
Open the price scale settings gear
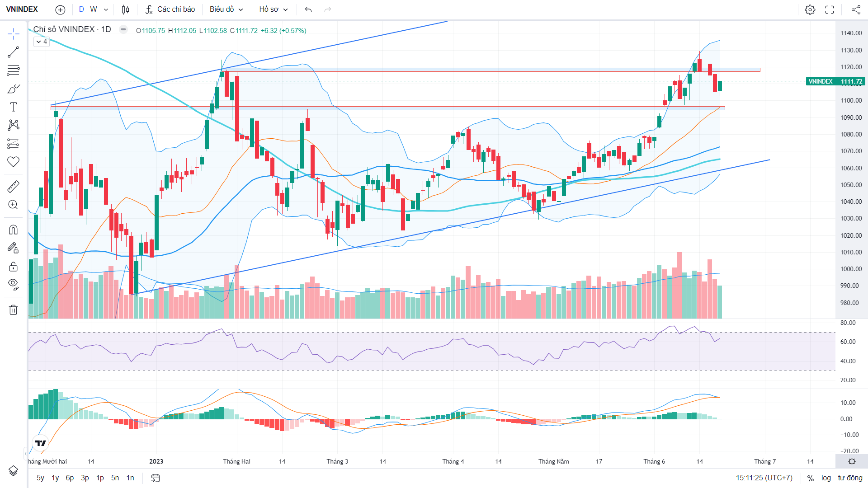pos(852,461)
